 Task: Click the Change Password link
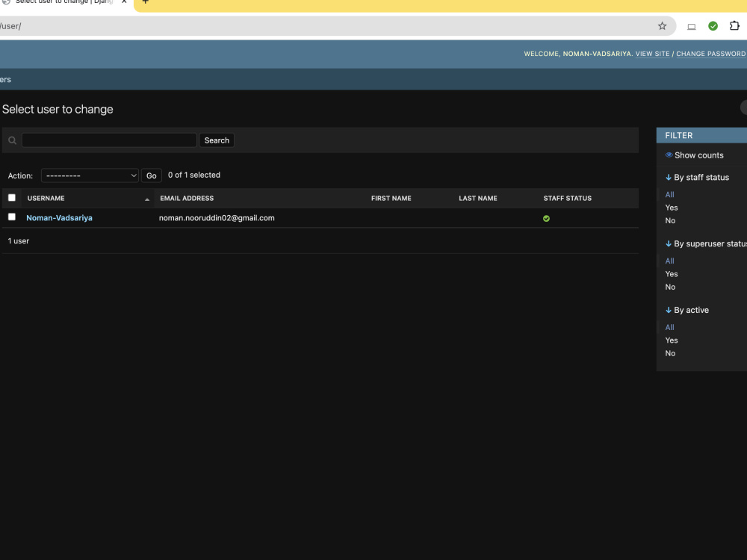point(711,54)
